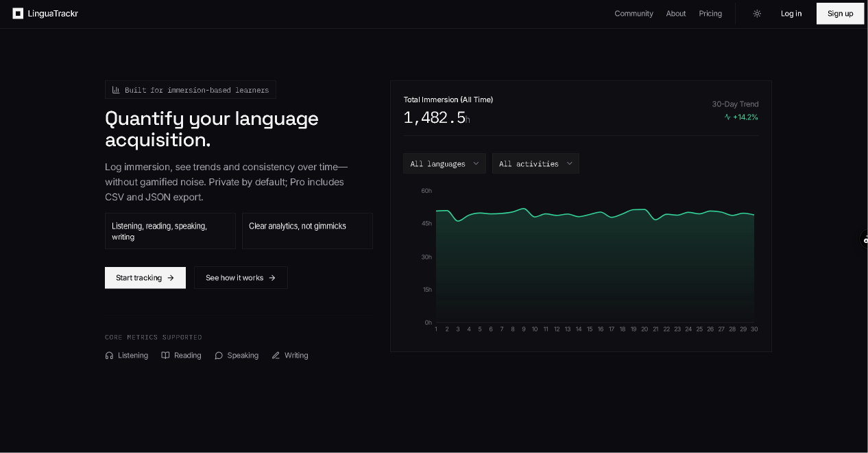Click the Listening, reading, speaking, writing card

pyautogui.click(x=170, y=231)
